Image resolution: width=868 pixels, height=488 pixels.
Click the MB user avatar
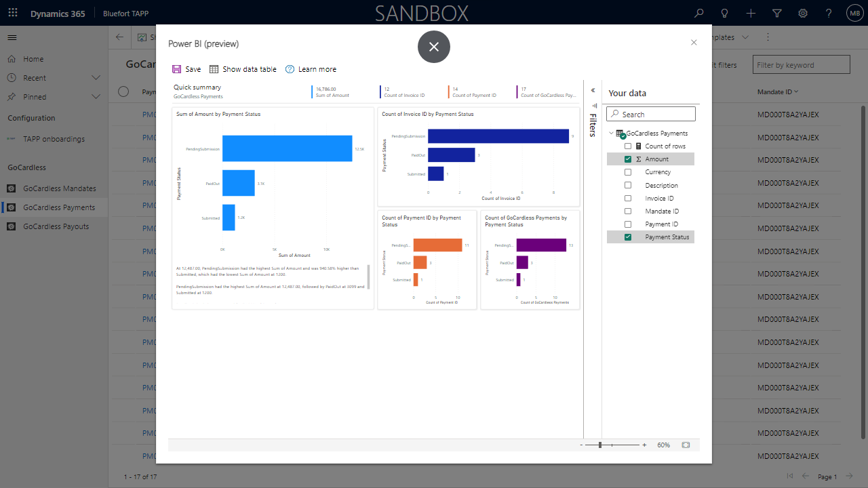click(x=854, y=13)
